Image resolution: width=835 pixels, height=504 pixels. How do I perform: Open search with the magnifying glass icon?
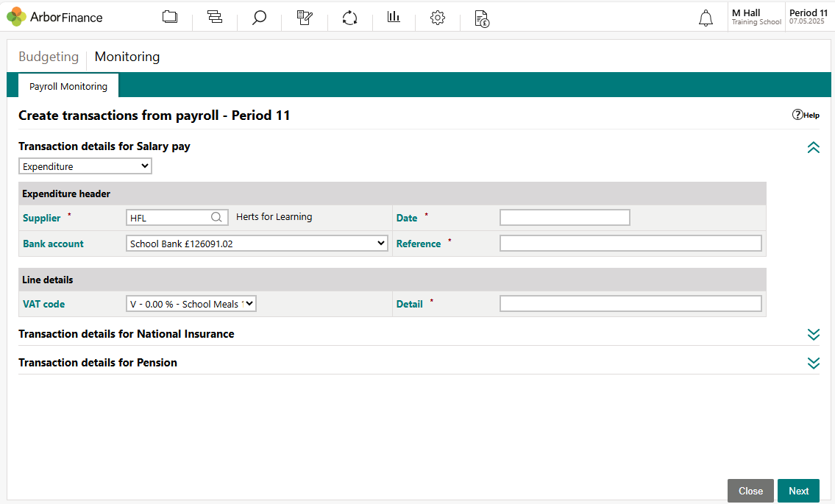point(259,18)
